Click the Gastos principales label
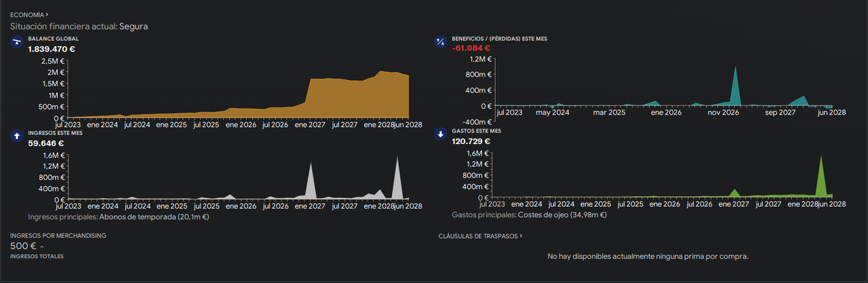Image resolution: width=868 pixels, height=283 pixels. 484,215
